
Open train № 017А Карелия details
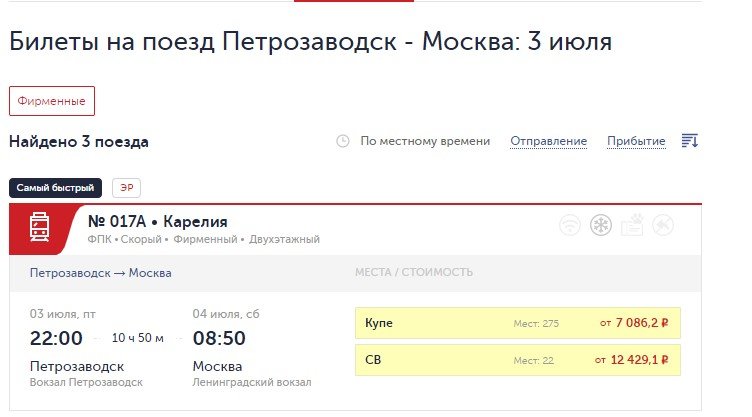(x=158, y=221)
